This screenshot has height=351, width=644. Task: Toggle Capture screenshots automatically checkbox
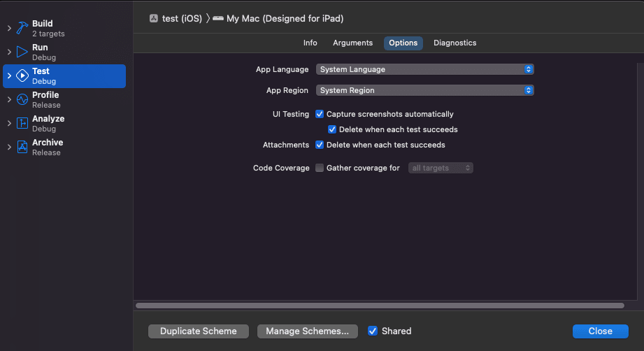click(320, 114)
